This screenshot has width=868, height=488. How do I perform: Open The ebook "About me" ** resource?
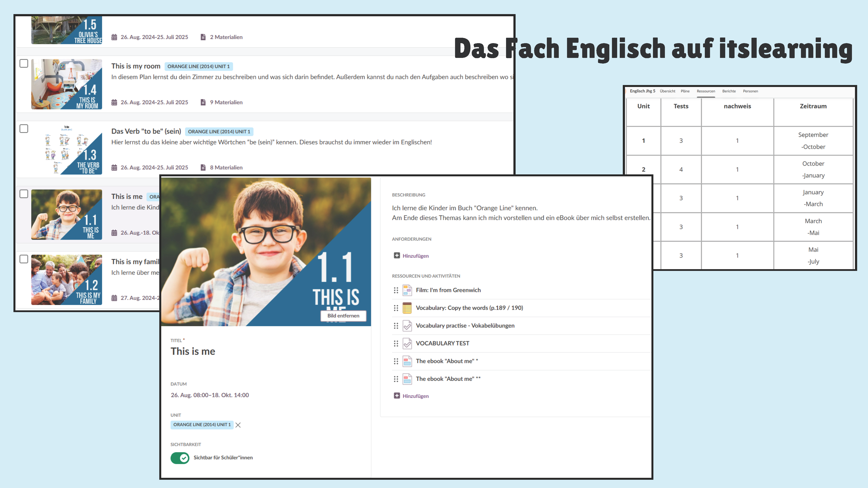[x=448, y=379]
